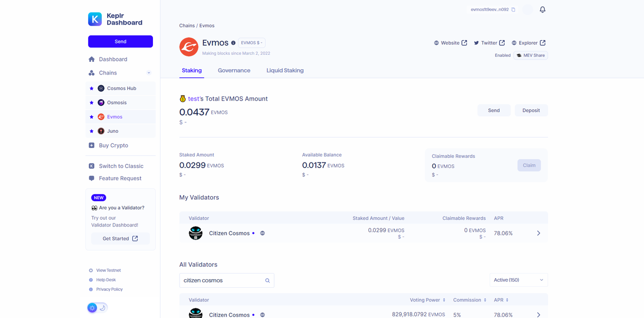644x318 pixels.
Task: Open Feature Request in the sidebar
Action: (x=120, y=178)
